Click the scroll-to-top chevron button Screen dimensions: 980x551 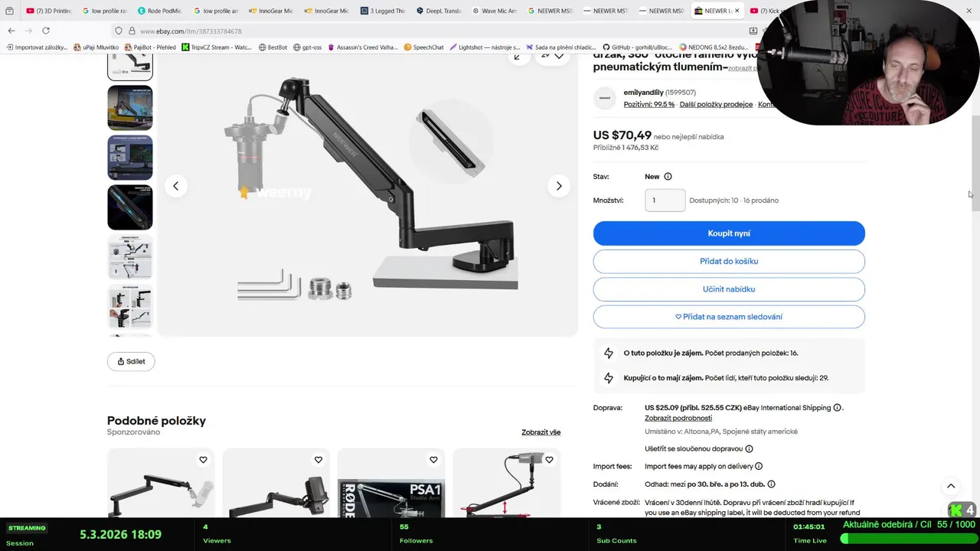pos(951,486)
